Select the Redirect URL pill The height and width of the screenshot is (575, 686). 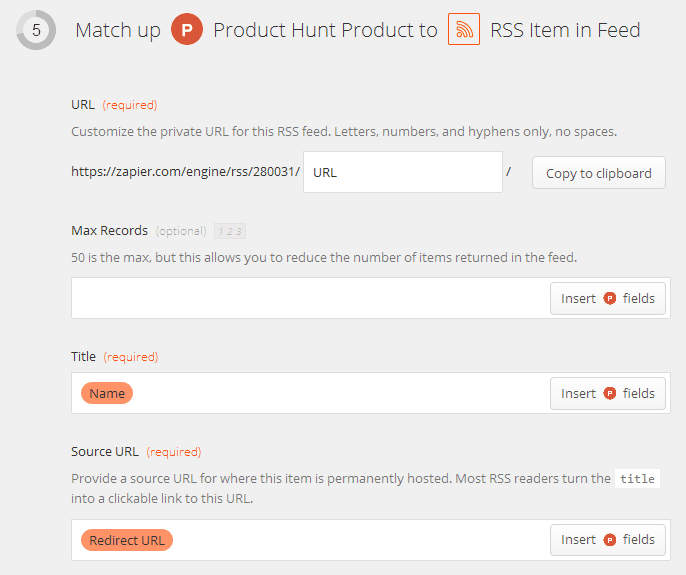[x=127, y=540]
